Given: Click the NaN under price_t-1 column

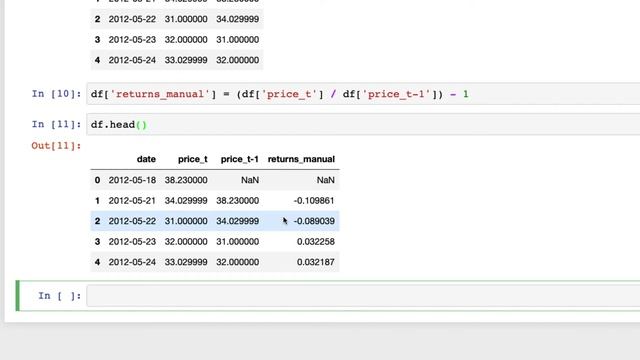Looking at the screenshot, I should 250,180.
